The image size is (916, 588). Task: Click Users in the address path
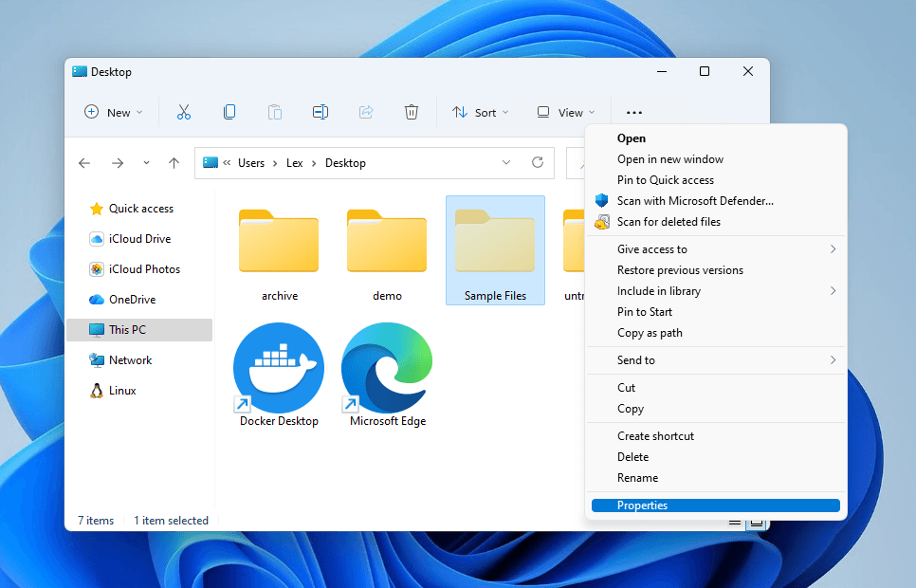251,163
